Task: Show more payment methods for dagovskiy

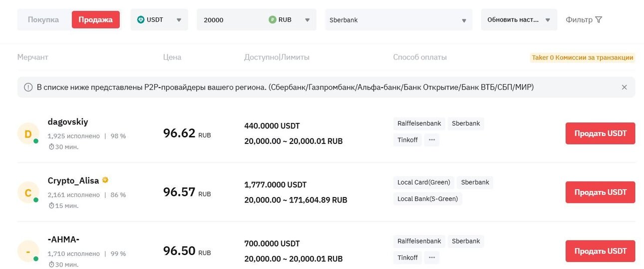Action: pos(432,140)
